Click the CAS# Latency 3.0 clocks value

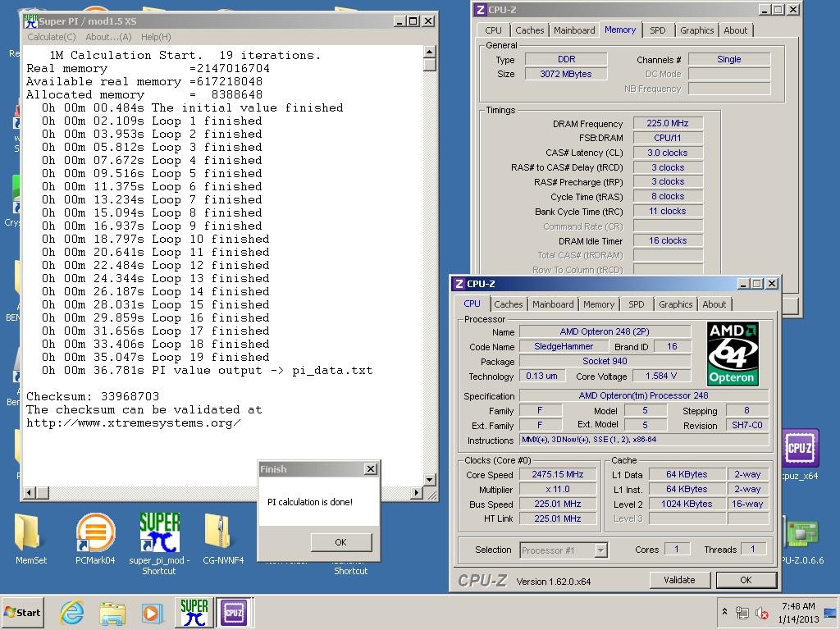668,153
